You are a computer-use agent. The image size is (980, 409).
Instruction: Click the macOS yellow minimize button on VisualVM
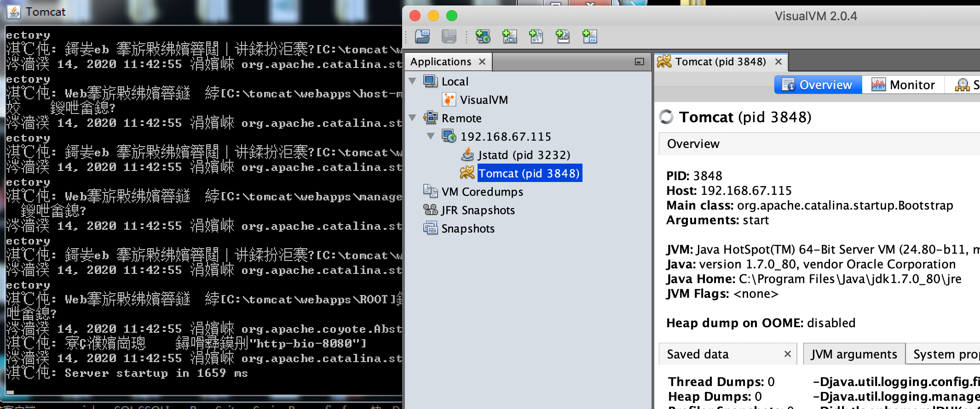433,16
